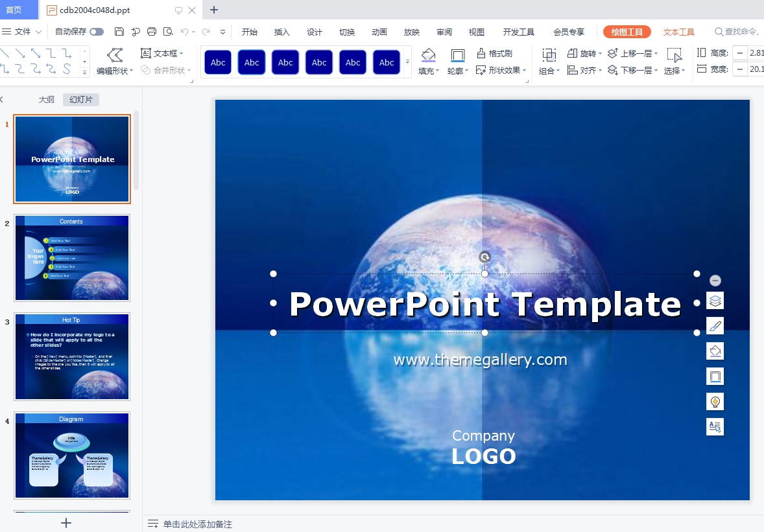
Task: Toggle the 自动保存 autosave switch
Action: 97,32
